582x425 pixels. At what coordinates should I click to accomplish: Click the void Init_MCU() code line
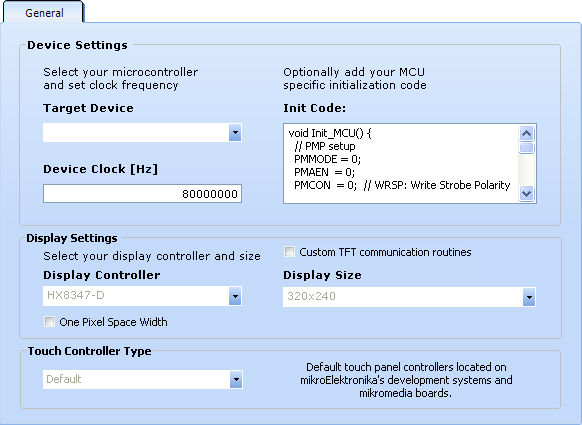pos(330,133)
